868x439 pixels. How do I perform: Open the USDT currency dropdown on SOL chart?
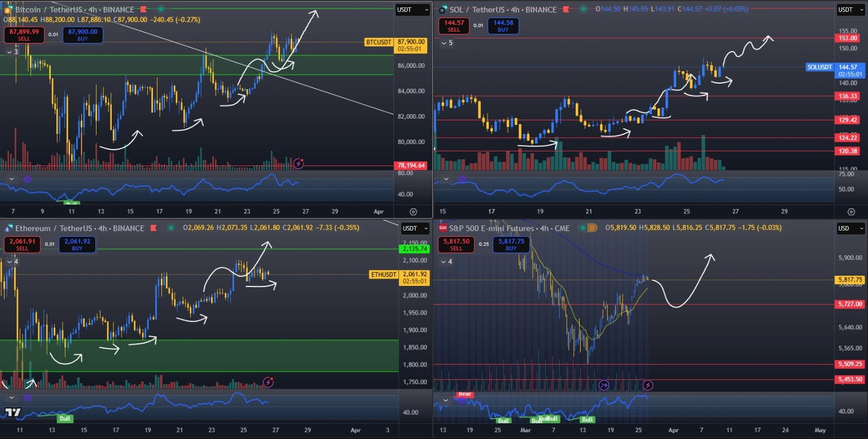851,10
